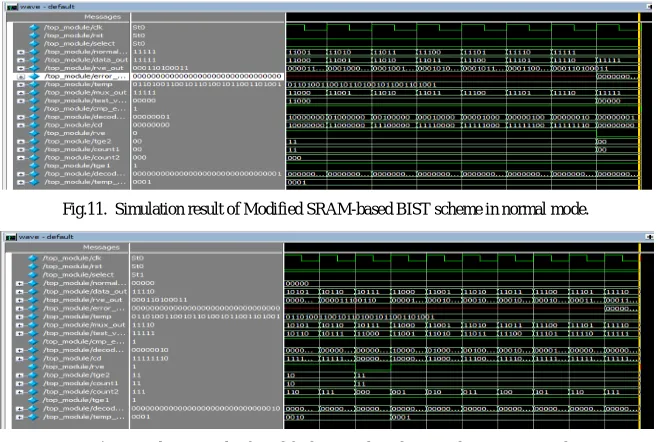This screenshot has height=442, width=660.
Task: Expand the normal signal bus in lower wave window
Action: (19, 283)
